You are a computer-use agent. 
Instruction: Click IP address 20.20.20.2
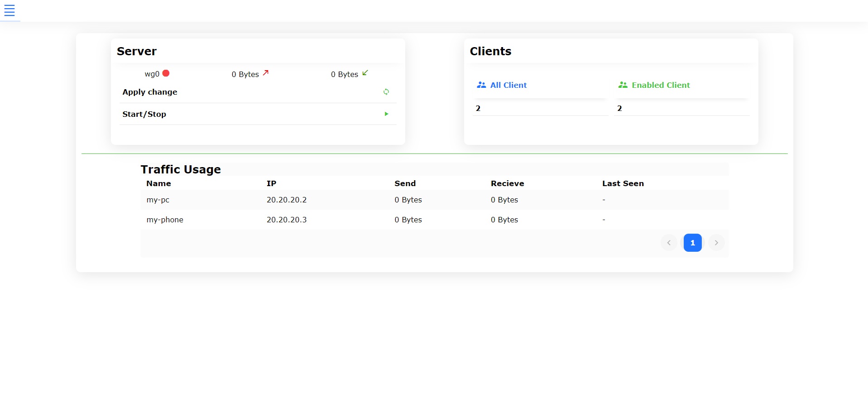click(287, 200)
